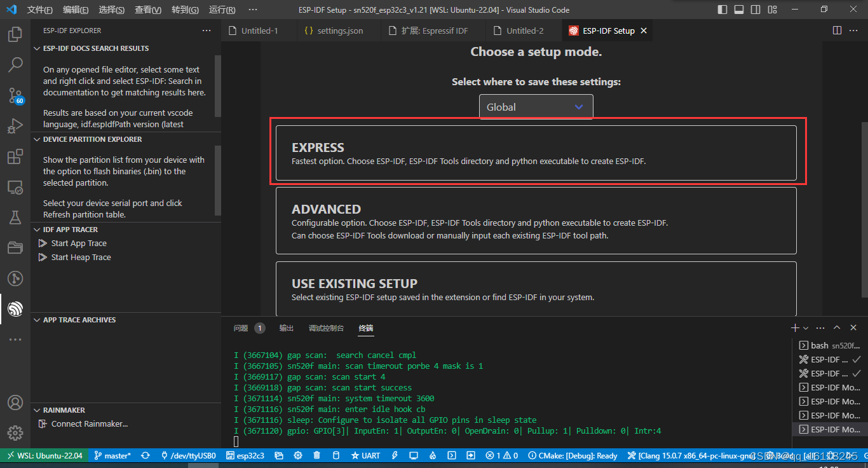The height and width of the screenshot is (468, 868).
Task: Select the esp32c3 target in the status bar
Action: (245, 456)
